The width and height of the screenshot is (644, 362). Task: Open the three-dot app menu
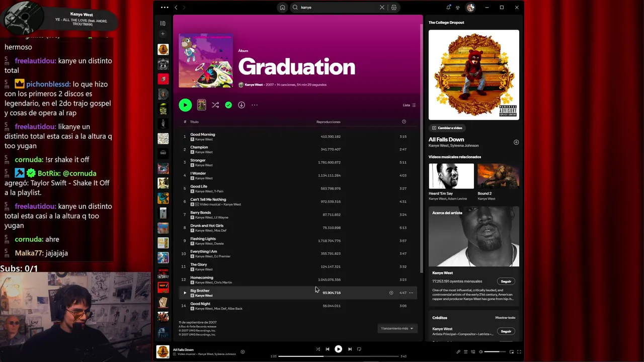(x=165, y=8)
